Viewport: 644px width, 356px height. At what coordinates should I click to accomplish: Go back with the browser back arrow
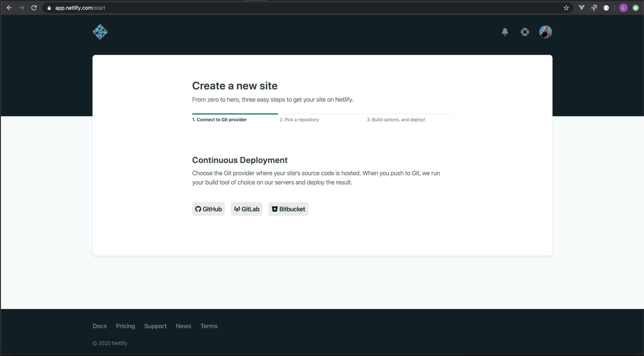(x=9, y=8)
